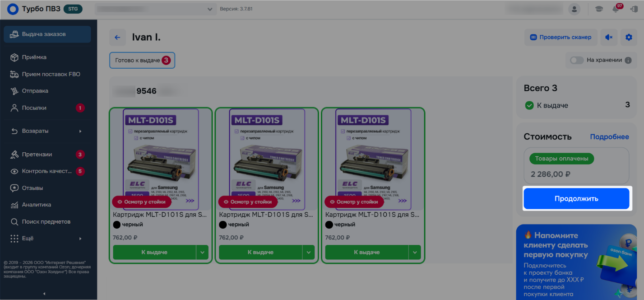Screen dimensions: 644x300
Task: Click the Поиск предметов magnifier icon
Action: point(14,222)
